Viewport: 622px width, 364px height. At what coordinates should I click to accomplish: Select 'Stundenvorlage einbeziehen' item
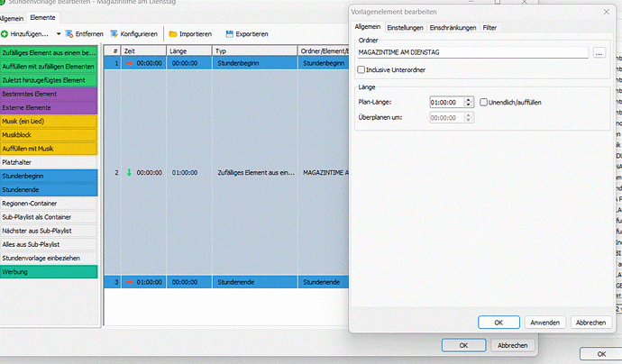click(49, 258)
